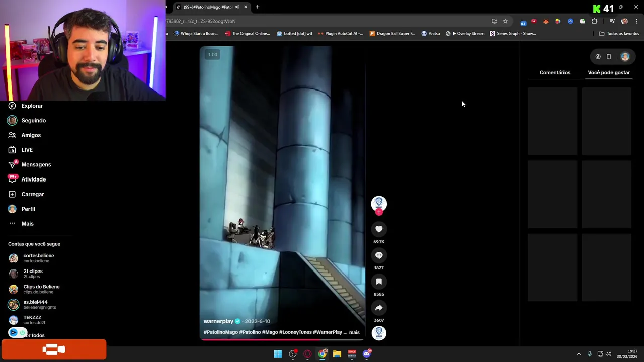The image size is (644, 362).
Task: Open File Explorer from the taskbar
Action: [x=337, y=354]
